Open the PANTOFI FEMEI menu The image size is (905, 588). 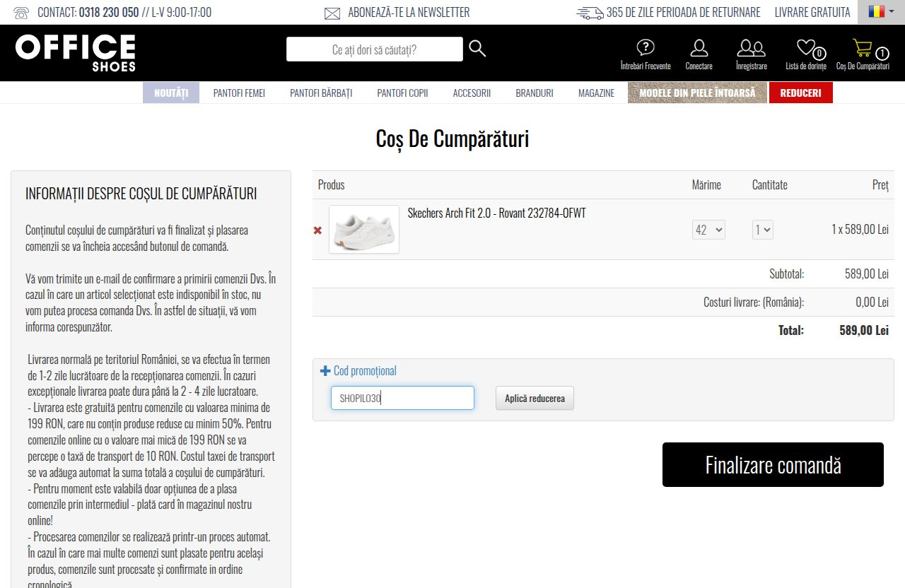(x=239, y=93)
